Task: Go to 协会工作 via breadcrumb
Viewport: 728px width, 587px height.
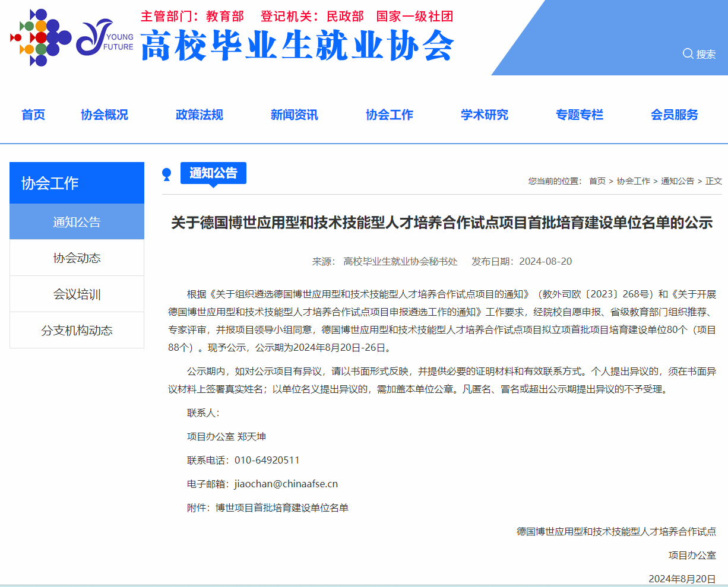Action: tap(634, 181)
